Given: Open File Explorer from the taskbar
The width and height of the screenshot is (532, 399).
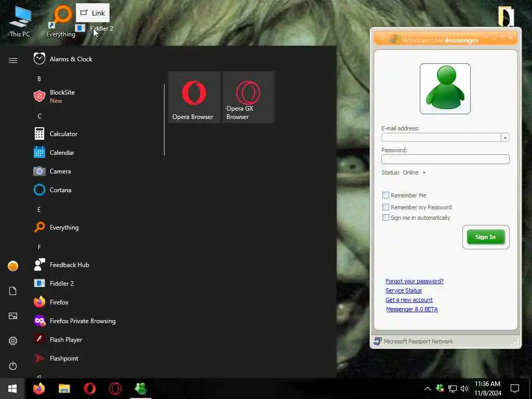Looking at the screenshot, I should pos(64,389).
